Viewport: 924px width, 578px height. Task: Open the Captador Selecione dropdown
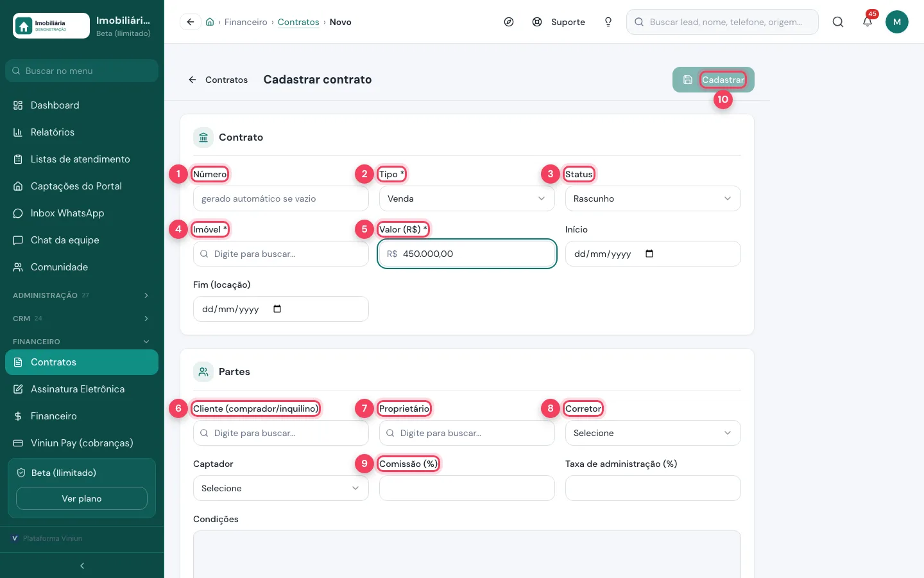tap(281, 488)
